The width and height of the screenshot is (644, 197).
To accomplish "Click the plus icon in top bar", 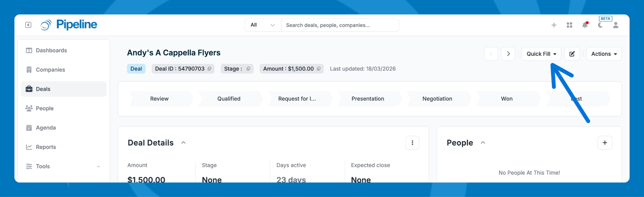I will point(554,25).
